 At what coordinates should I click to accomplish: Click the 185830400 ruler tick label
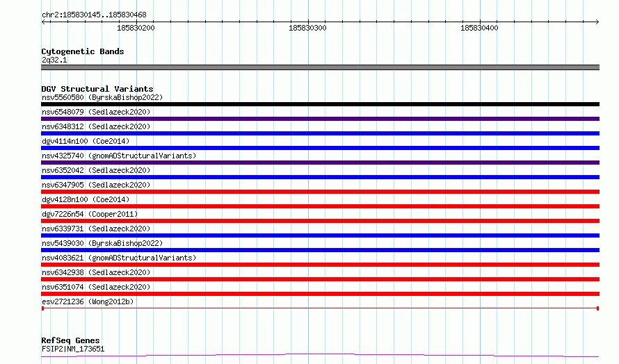tap(479, 28)
